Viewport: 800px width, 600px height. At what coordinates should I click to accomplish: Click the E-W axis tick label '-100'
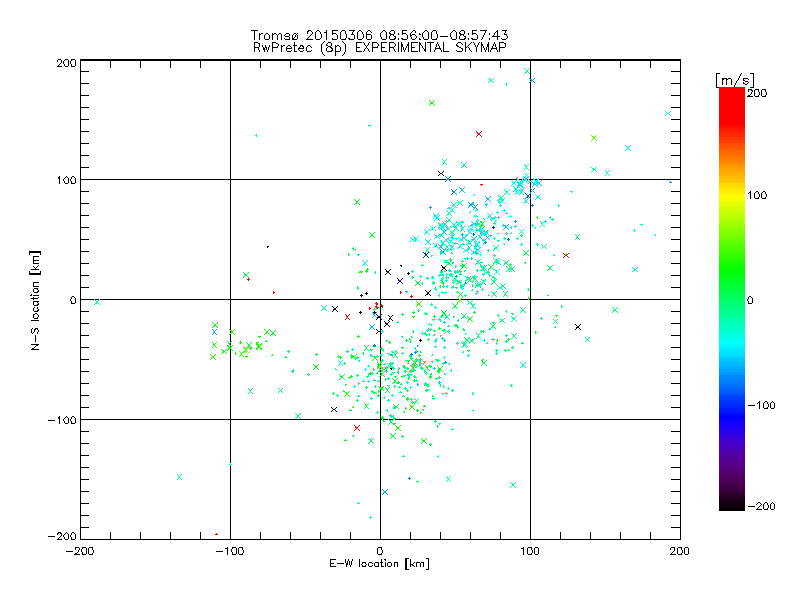230,551
